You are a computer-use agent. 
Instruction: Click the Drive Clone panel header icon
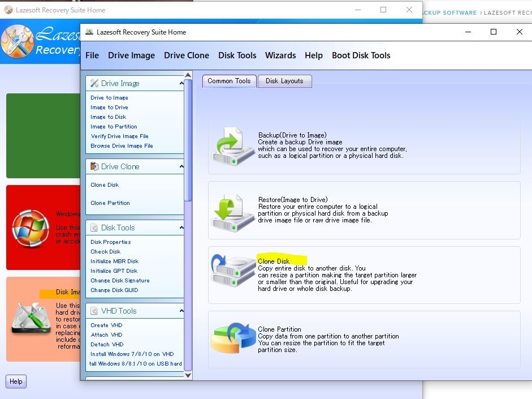(94, 166)
